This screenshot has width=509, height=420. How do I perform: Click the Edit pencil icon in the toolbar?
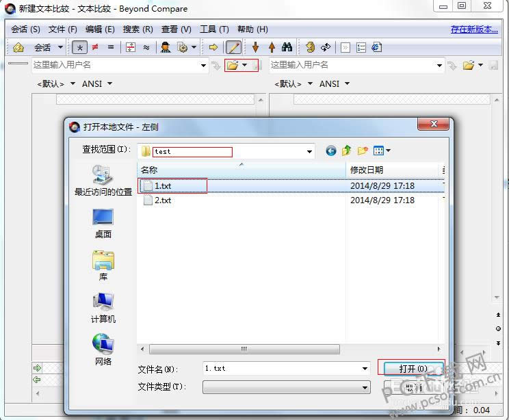[233, 48]
